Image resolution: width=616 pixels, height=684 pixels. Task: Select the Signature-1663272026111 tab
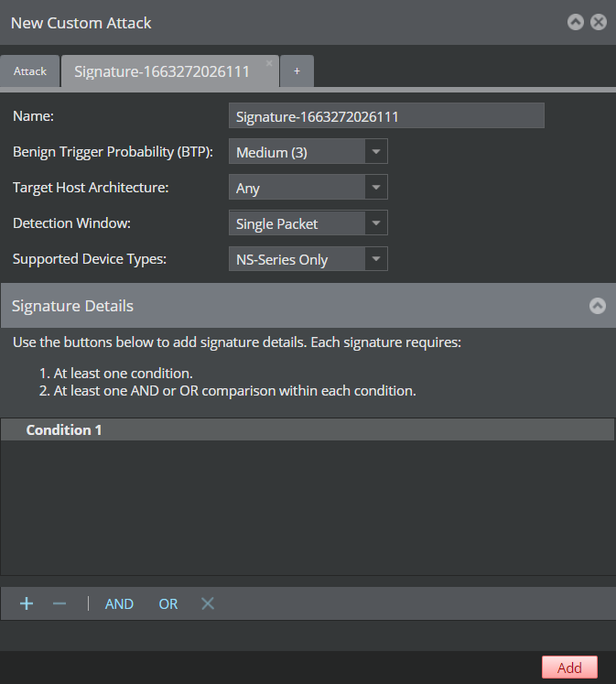tap(162, 71)
